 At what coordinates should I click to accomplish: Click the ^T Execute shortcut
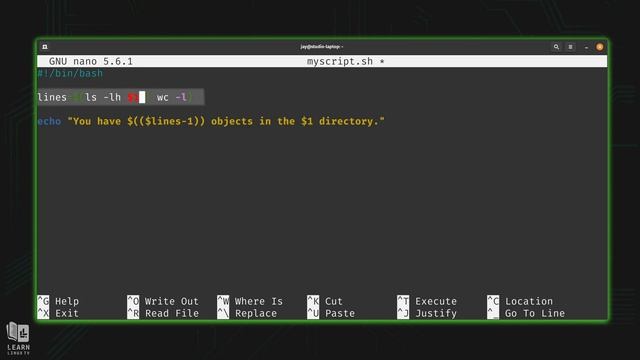427,301
